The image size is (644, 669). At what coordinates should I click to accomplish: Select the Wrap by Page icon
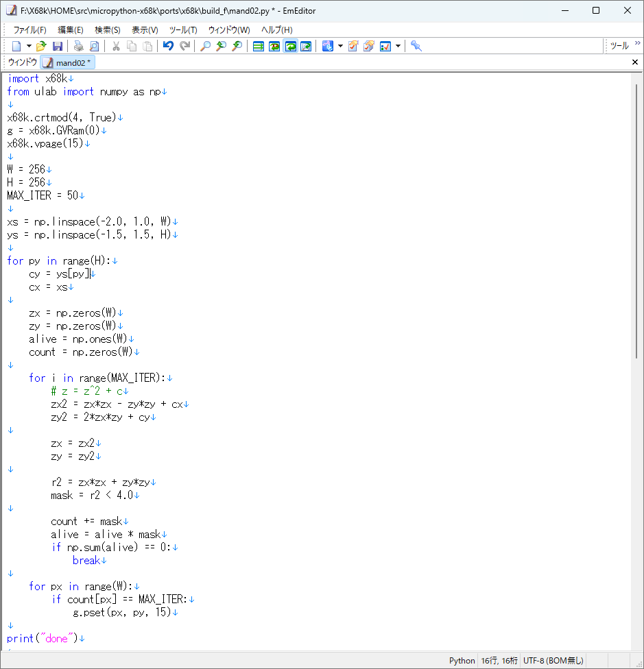(x=306, y=46)
